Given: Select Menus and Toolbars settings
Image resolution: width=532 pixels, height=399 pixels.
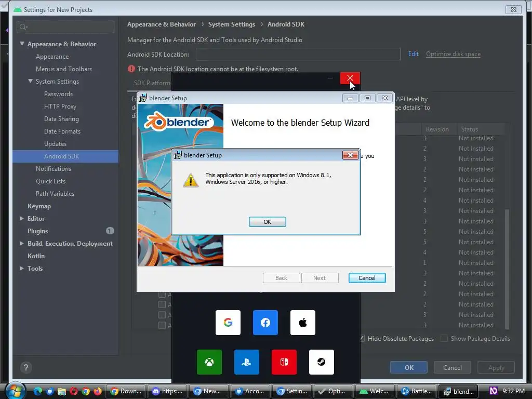Looking at the screenshot, I should pyautogui.click(x=64, y=69).
